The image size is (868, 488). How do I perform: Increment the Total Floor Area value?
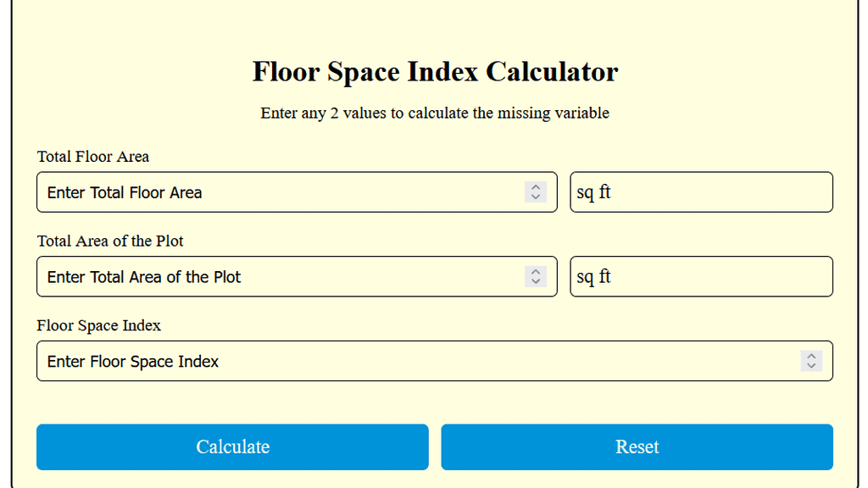point(535,187)
